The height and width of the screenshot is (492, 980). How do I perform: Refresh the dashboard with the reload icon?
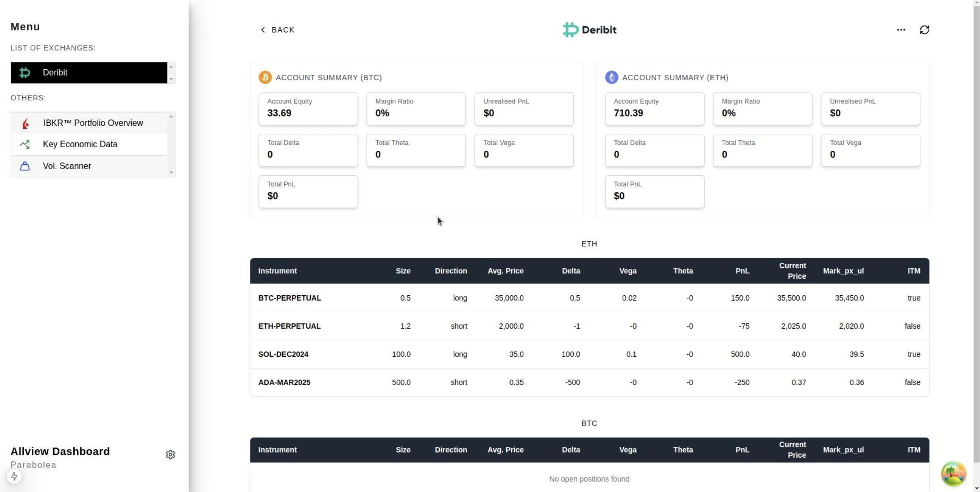[925, 29]
